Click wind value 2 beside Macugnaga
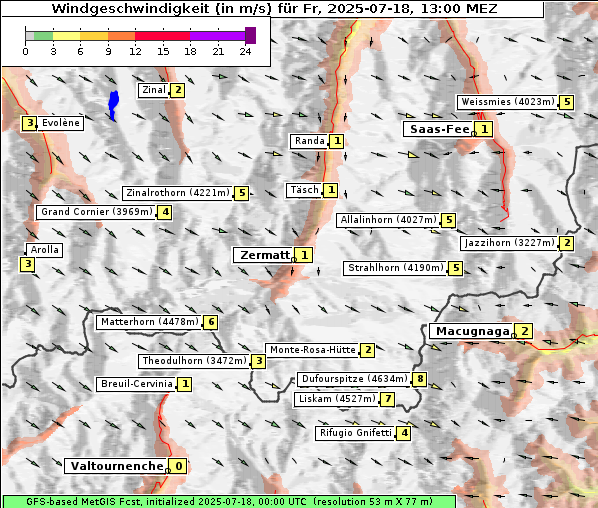Screen dimensions: 598x508 click(x=525, y=331)
